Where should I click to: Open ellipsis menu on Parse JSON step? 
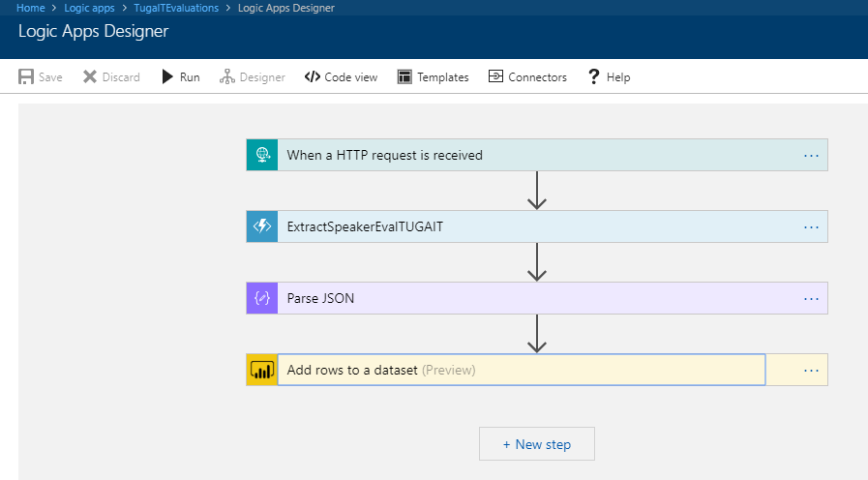coord(811,299)
